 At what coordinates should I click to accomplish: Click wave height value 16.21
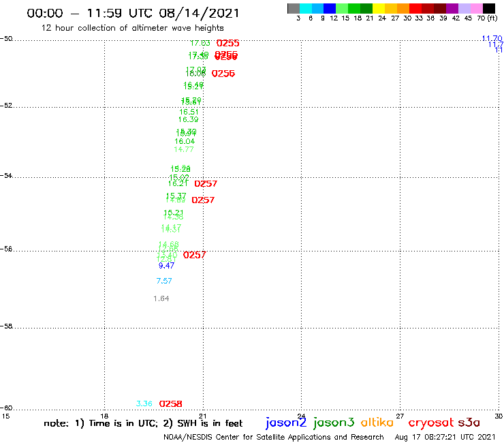click(178, 184)
